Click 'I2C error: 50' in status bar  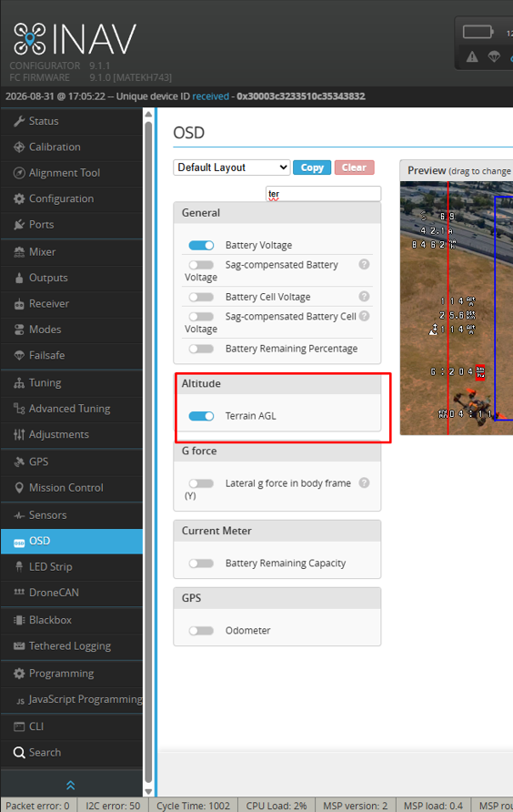pyautogui.click(x=113, y=806)
